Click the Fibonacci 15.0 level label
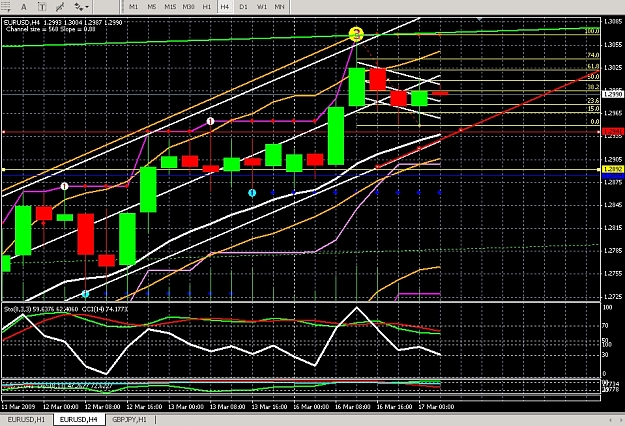Image resolution: width=625 pixels, height=426 pixels. click(x=593, y=108)
